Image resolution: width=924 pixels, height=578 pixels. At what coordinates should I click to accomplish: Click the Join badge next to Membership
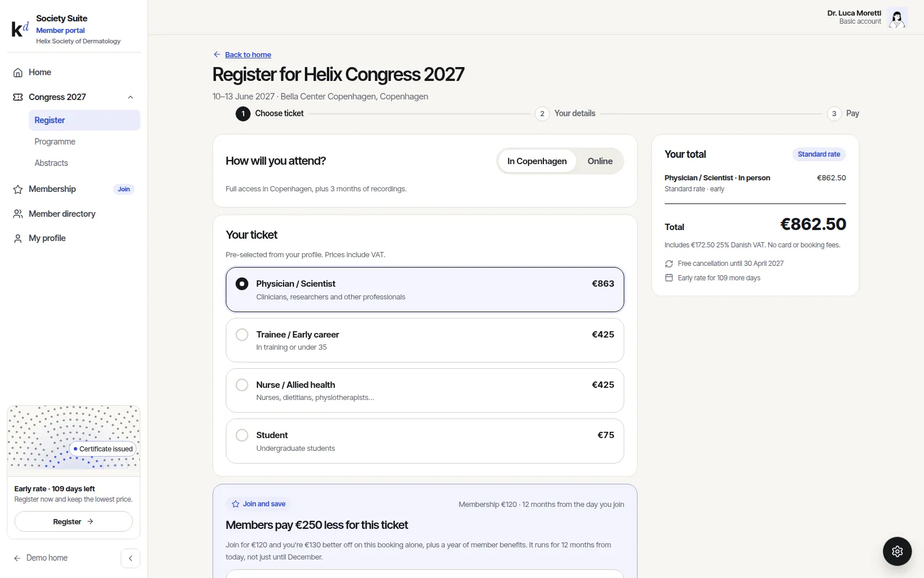pyautogui.click(x=124, y=189)
